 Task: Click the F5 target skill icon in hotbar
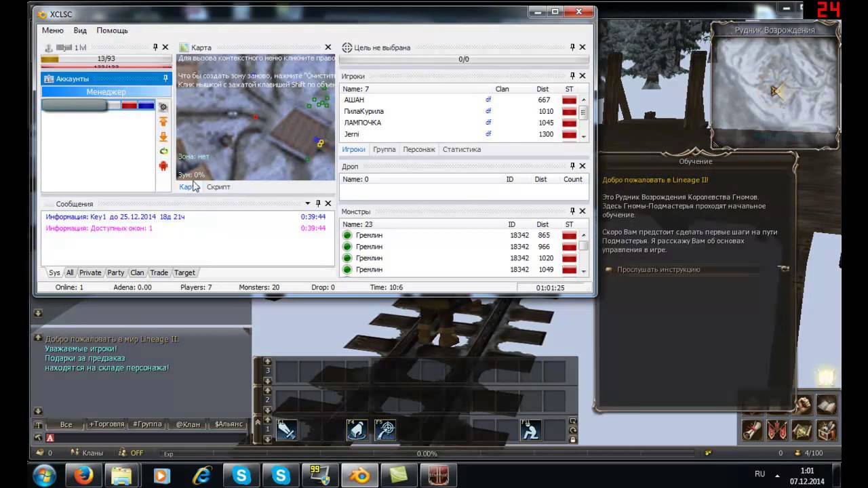click(386, 430)
